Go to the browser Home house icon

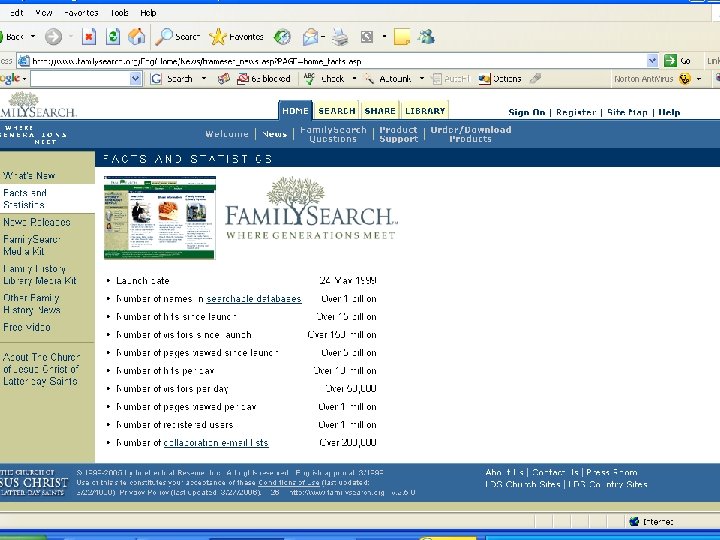pyautogui.click(x=136, y=37)
